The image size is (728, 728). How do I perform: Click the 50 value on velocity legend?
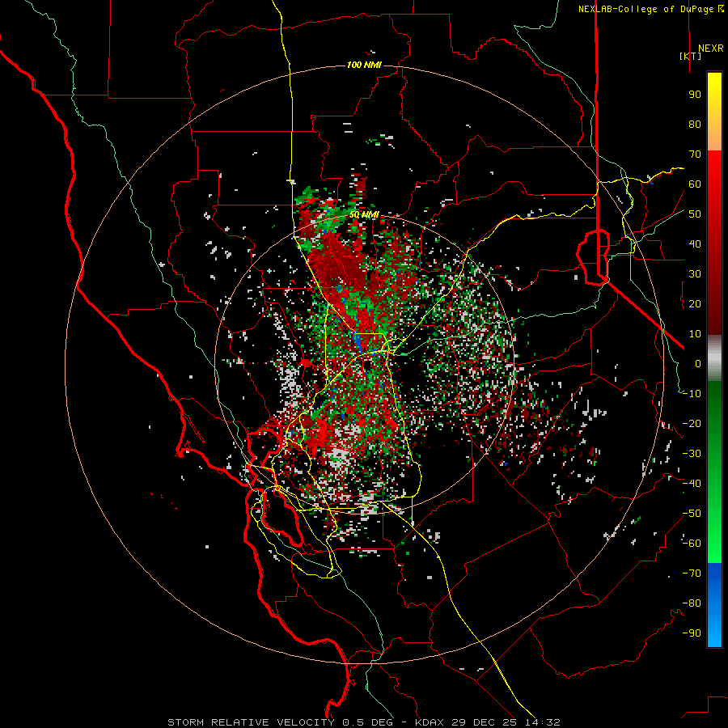(x=695, y=214)
